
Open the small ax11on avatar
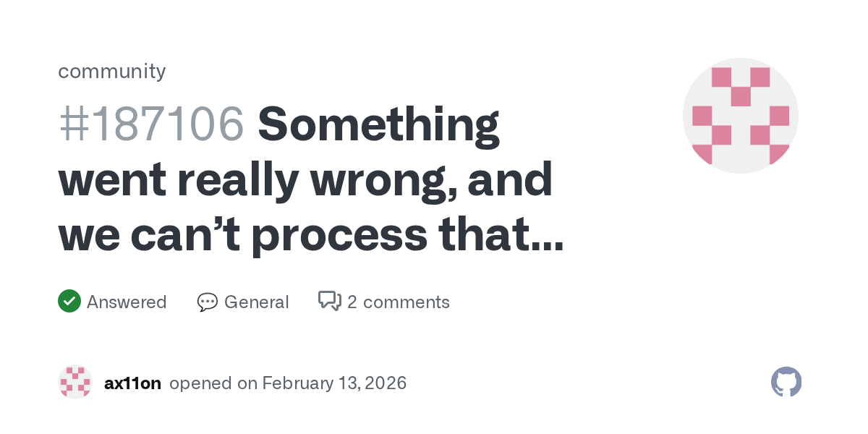[x=75, y=382]
